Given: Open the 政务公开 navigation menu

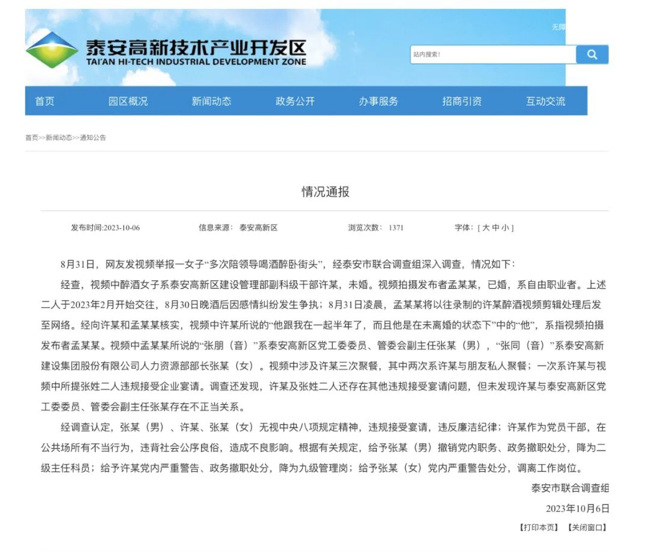Looking at the screenshot, I should point(295,101).
